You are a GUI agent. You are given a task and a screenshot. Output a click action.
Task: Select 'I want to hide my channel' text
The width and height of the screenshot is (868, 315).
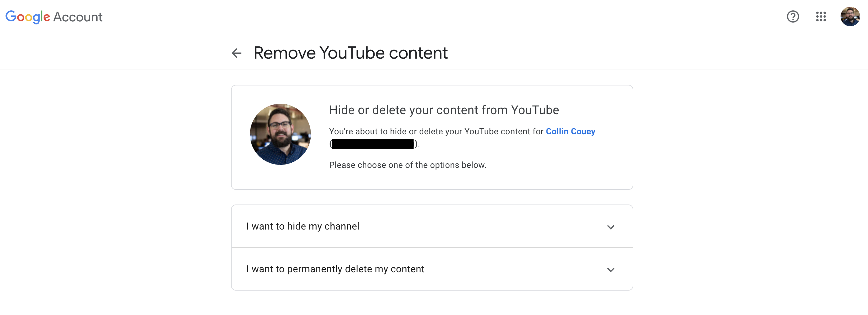[303, 226]
